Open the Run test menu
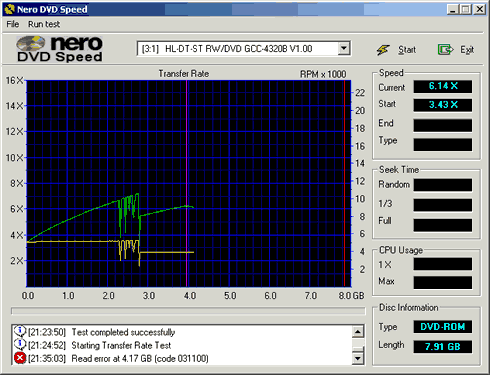 click(44, 24)
